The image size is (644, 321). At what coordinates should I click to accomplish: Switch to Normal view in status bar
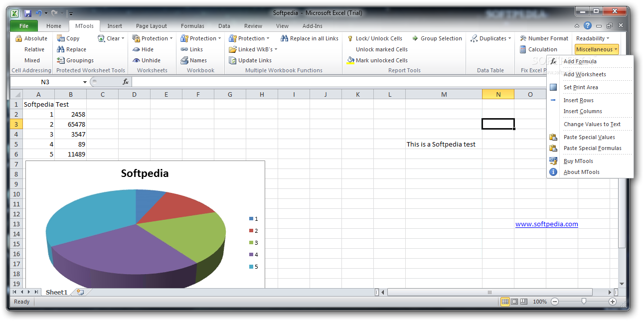coord(505,302)
